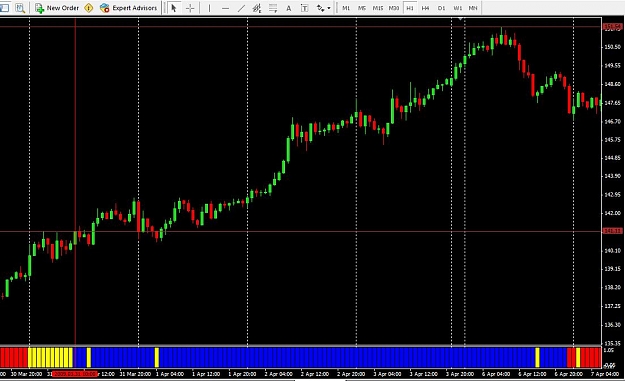Click the '1 Apr 04:00' time axis label

(x=170, y=374)
